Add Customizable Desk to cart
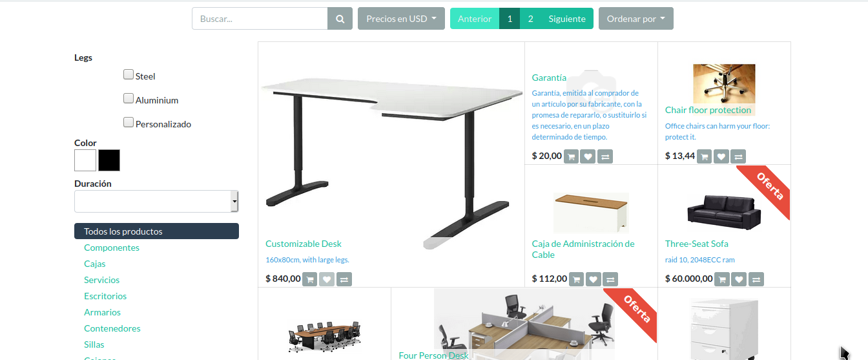The image size is (868, 360). pyautogui.click(x=309, y=279)
